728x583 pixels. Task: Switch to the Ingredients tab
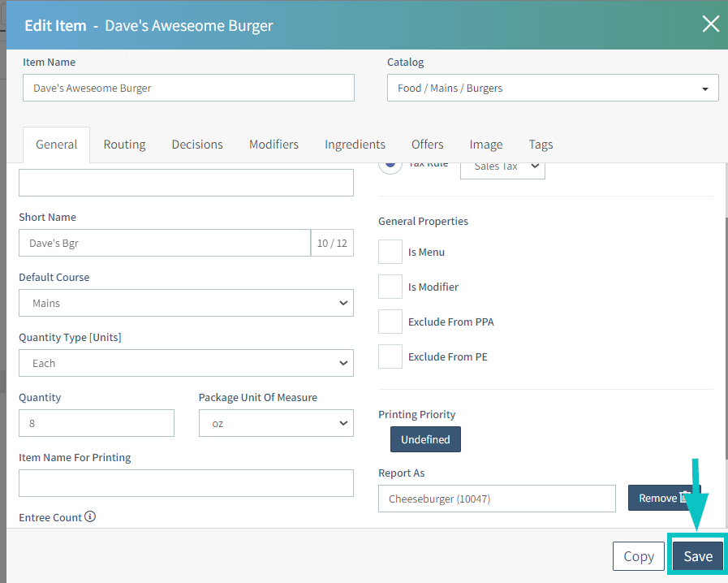click(x=355, y=145)
